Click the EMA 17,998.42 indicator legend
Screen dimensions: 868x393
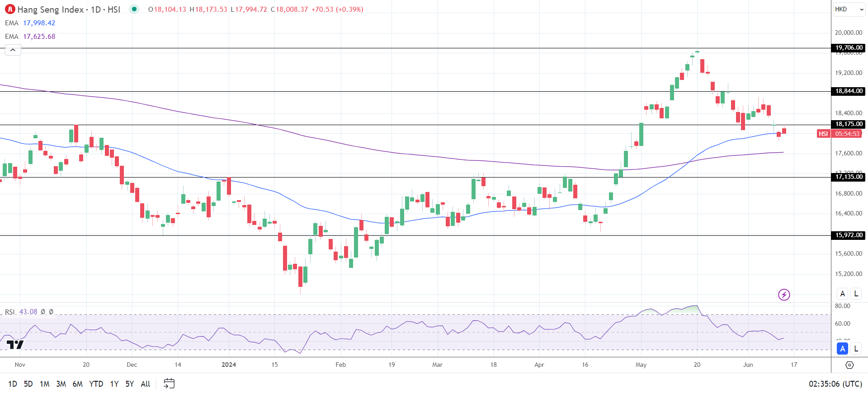(x=30, y=23)
